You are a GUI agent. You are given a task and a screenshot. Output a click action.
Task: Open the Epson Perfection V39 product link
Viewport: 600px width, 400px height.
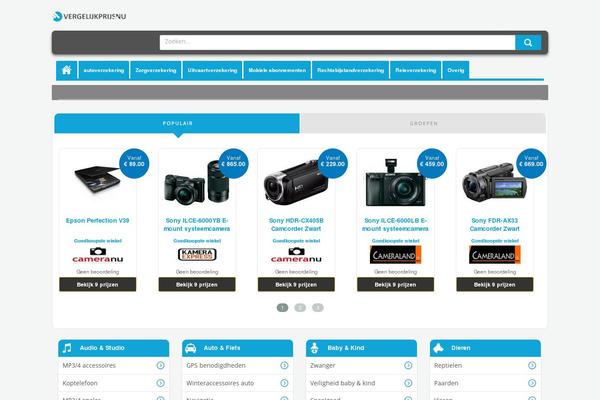(x=98, y=220)
